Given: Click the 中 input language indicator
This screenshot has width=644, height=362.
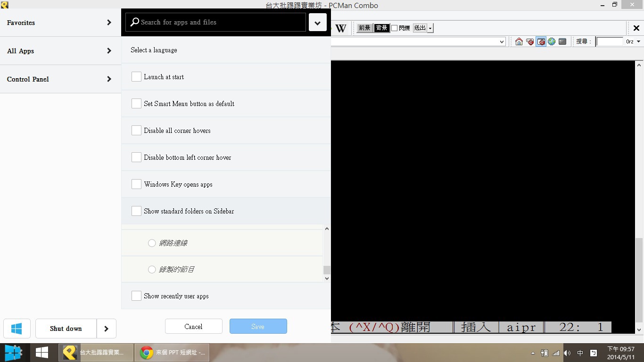Looking at the screenshot, I should (580, 353).
